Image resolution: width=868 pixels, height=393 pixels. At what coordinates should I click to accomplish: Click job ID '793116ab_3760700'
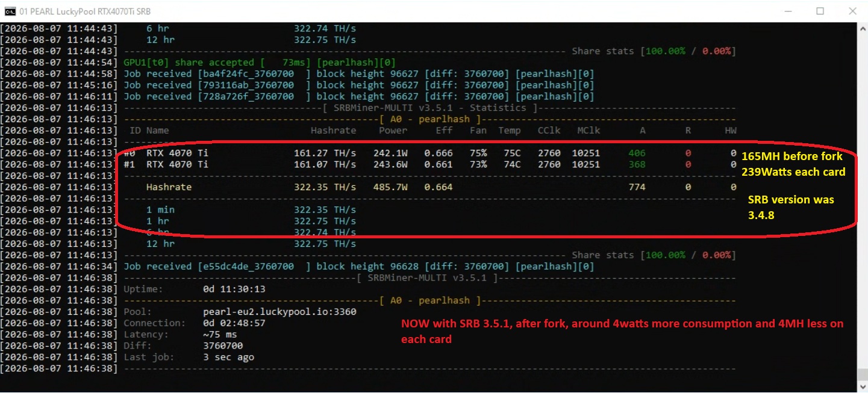248,85
